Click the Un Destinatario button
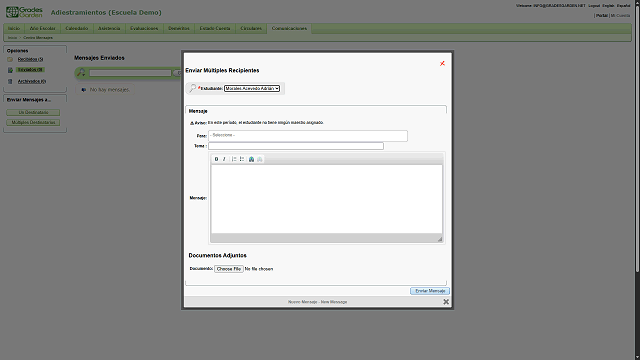Screen dimensions: 640x360 pyautogui.click(x=33, y=112)
